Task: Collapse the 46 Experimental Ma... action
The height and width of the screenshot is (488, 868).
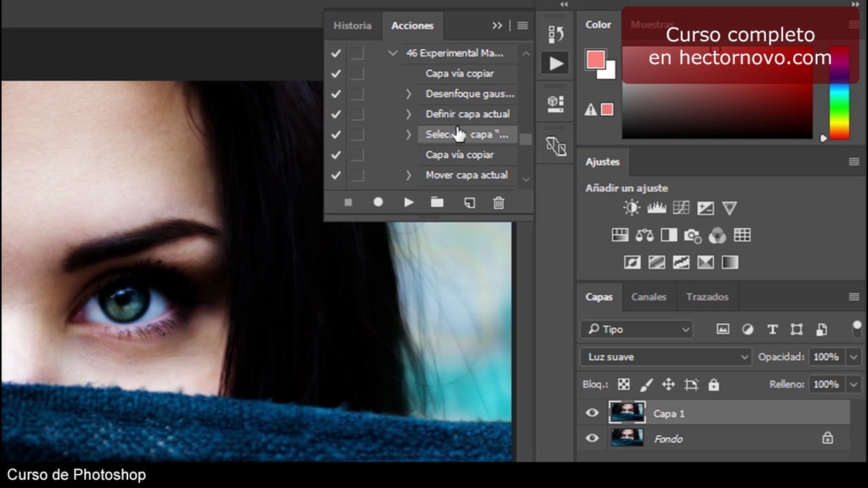Action: pyautogui.click(x=393, y=53)
